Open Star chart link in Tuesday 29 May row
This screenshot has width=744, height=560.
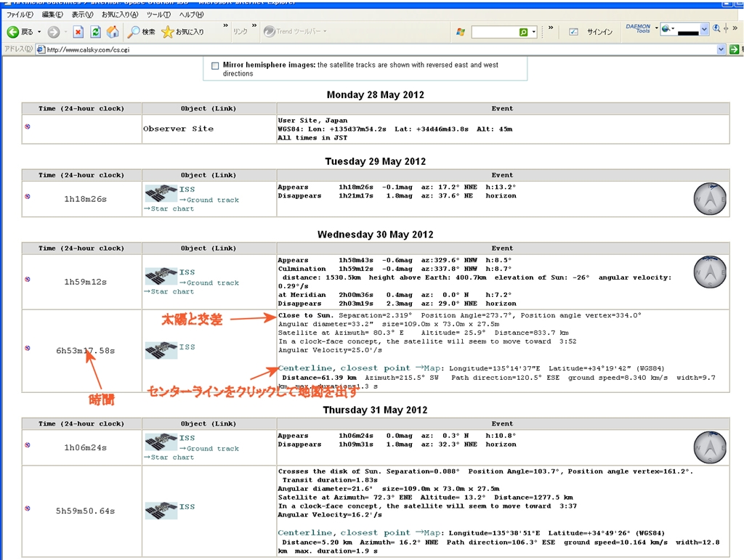point(169,208)
